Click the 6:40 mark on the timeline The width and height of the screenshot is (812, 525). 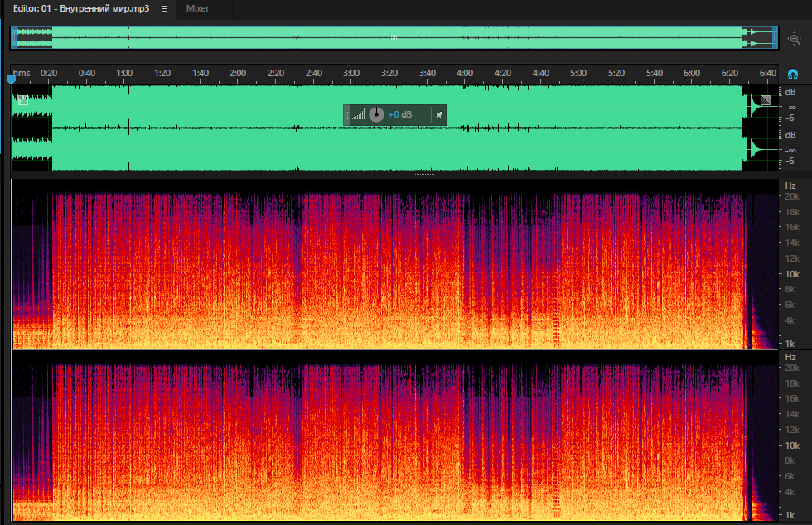pos(767,73)
